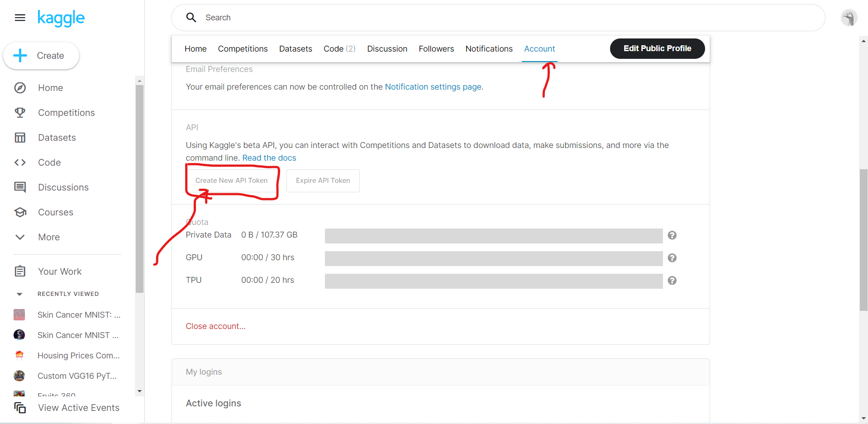The image size is (868, 424).
Task: Click sidebar scrollbar up arrow
Action: pyautogui.click(x=139, y=81)
